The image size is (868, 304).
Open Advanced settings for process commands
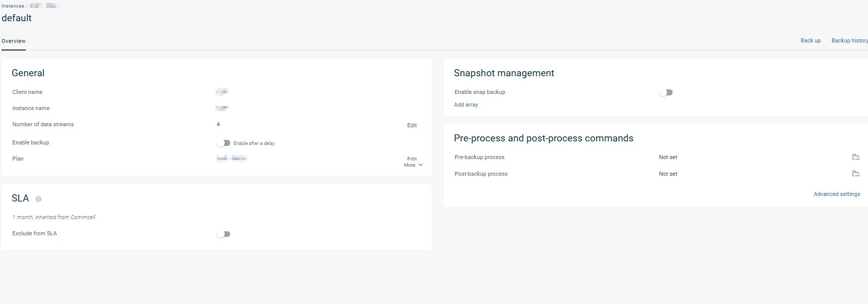tap(836, 194)
